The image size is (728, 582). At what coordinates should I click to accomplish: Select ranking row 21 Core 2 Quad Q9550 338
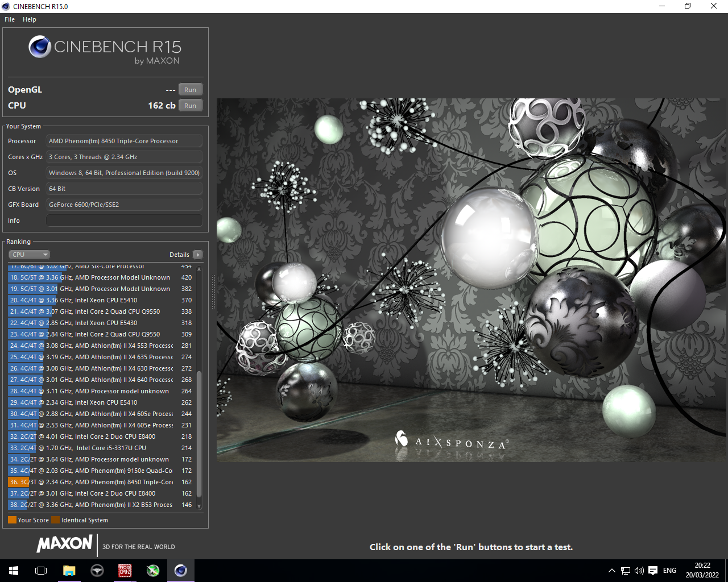coord(101,311)
